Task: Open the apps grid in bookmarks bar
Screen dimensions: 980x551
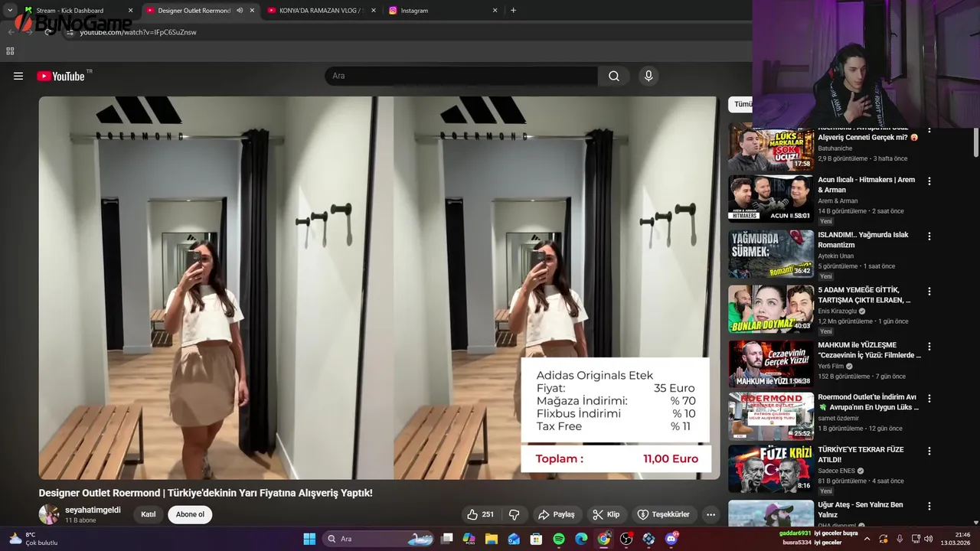Action: coord(10,51)
